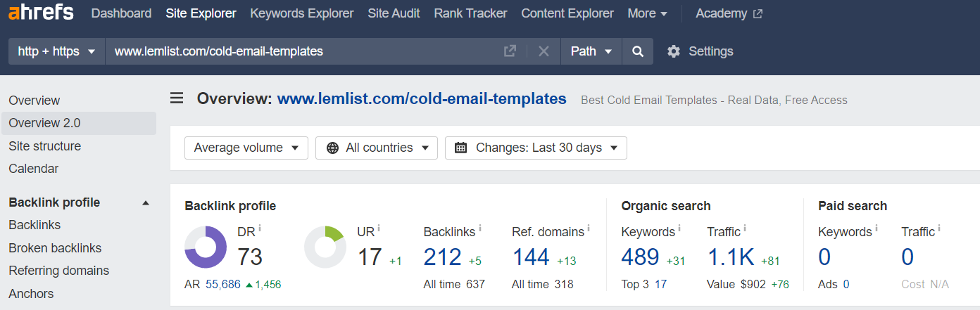Open the 489 organic keywords count
The height and width of the screenshot is (310, 980).
point(641,257)
